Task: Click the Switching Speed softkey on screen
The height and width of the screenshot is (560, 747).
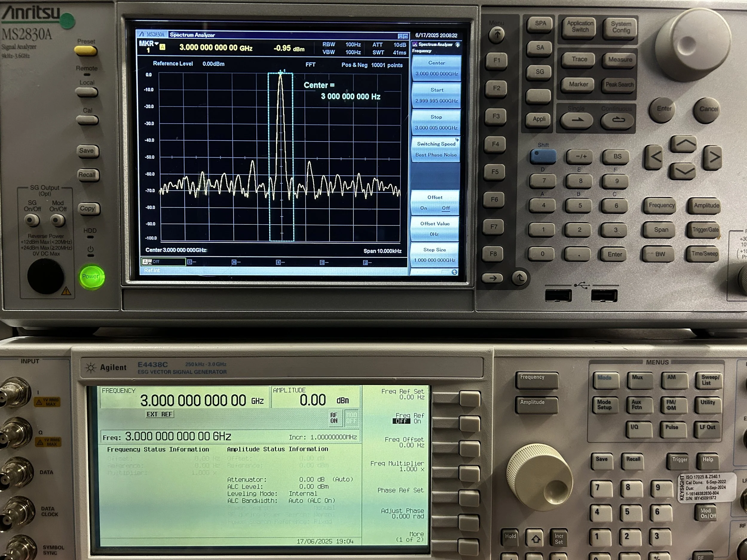Action: coord(436,150)
